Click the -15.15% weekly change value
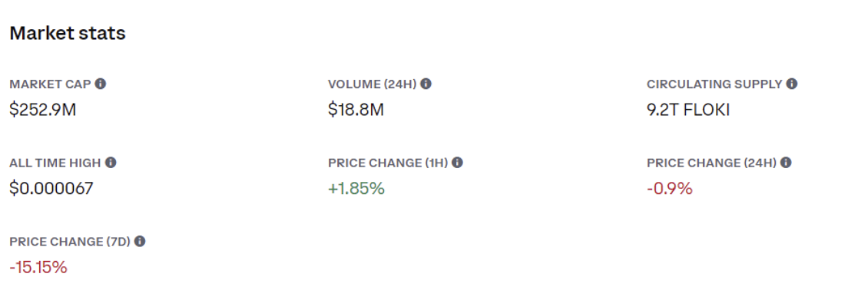This screenshot has width=868, height=287. tap(38, 268)
